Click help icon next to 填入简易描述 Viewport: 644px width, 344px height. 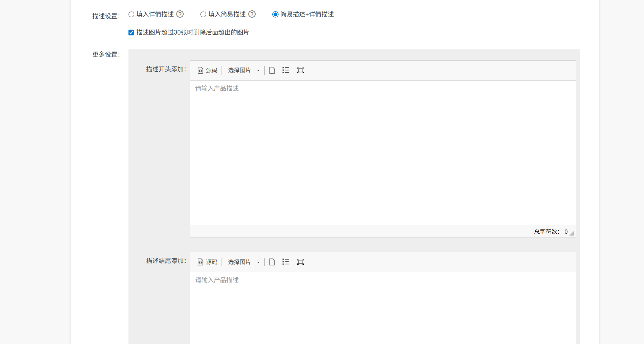[x=252, y=14]
